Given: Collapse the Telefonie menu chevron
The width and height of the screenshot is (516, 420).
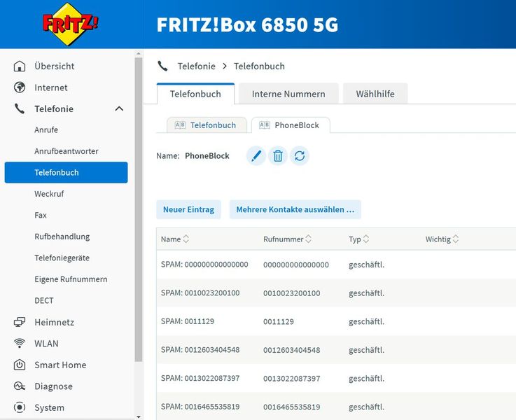Looking at the screenshot, I should click(119, 109).
